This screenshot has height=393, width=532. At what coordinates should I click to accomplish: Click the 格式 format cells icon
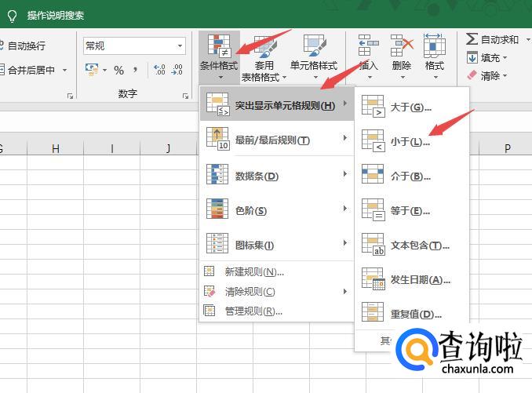pos(435,45)
